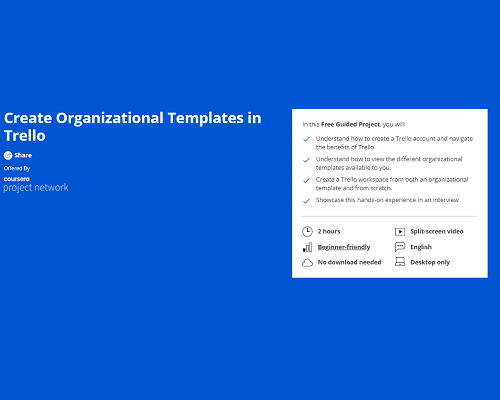
Task: Click the cloud icon for no download
Action: point(307,263)
